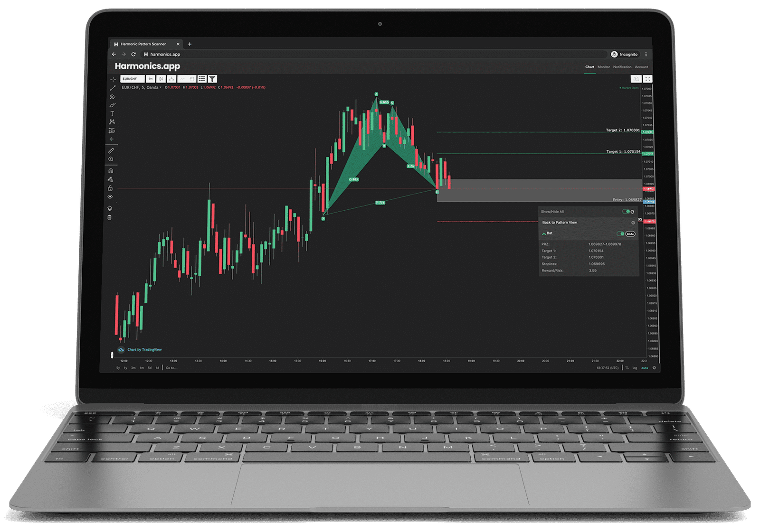Toggle the Show/Hide All switch
The height and width of the screenshot is (532, 760).
[x=626, y=212]
